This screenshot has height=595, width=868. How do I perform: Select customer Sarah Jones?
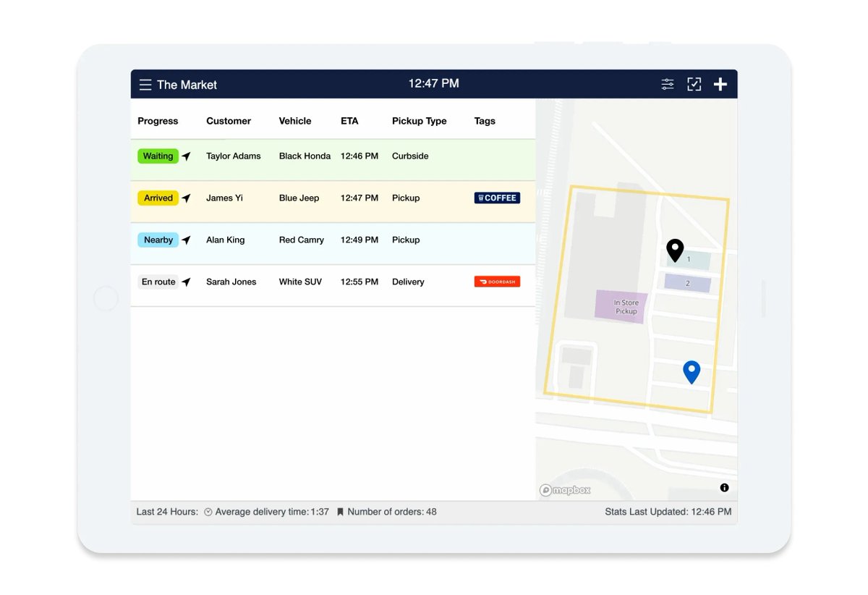(231, 282)
